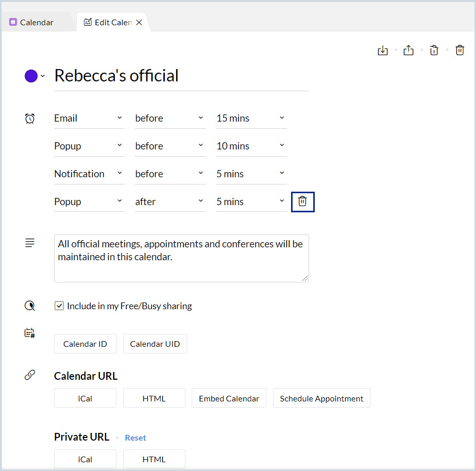Click the Free/Busy clock icon
The width and height of the screenshot is (476, 471).
tap(30, 306)
